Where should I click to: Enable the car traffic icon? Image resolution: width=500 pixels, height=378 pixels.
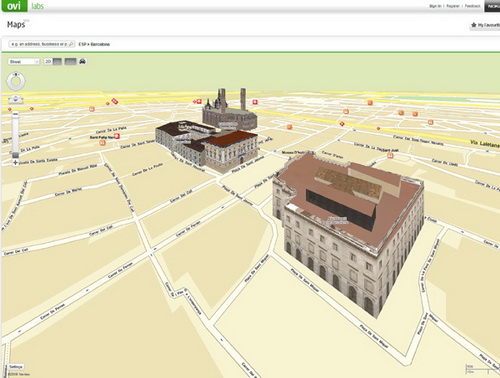click(x=83, y=62)
